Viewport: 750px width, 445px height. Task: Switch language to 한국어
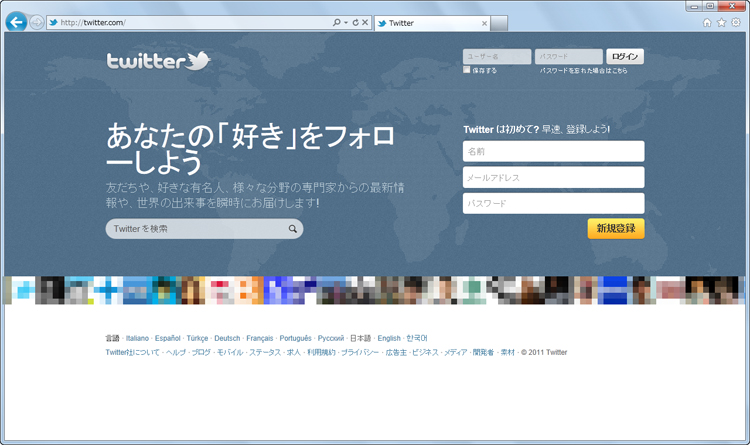(417, 338)
